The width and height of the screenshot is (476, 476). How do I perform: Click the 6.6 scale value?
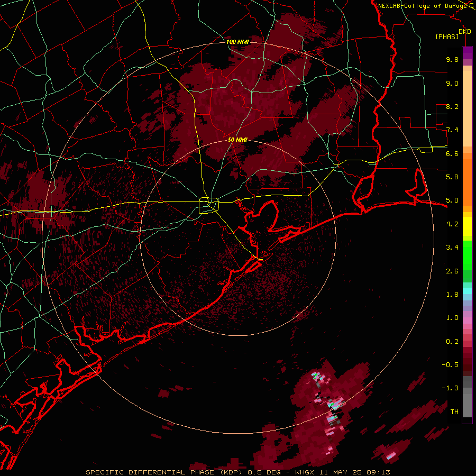click(x=452, y=153)
